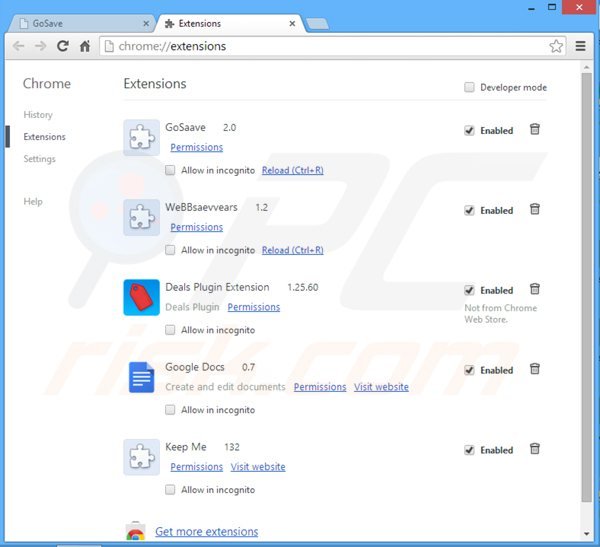600x547 pixels.
Task: Click the browser back arrow
Action: pyautogui.click(x=18, y=46)
